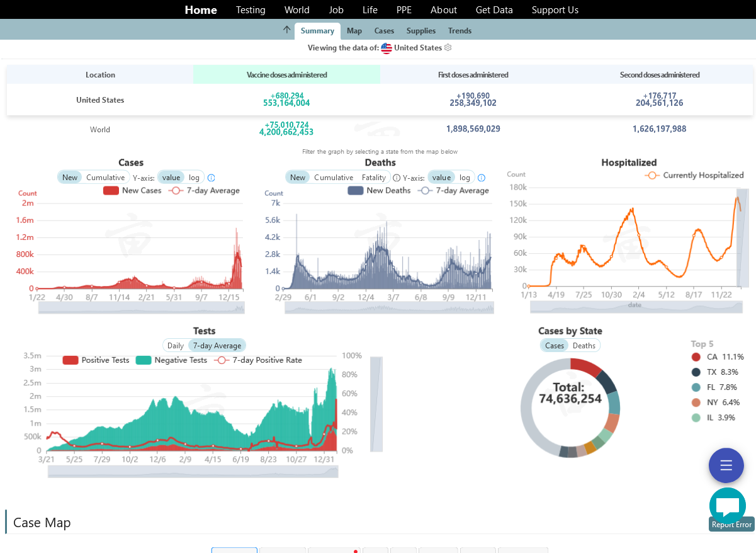This screenshot has height=553, width=756.
Task: Click the info icon beside Fatality
Action: [x=397, y=178]
